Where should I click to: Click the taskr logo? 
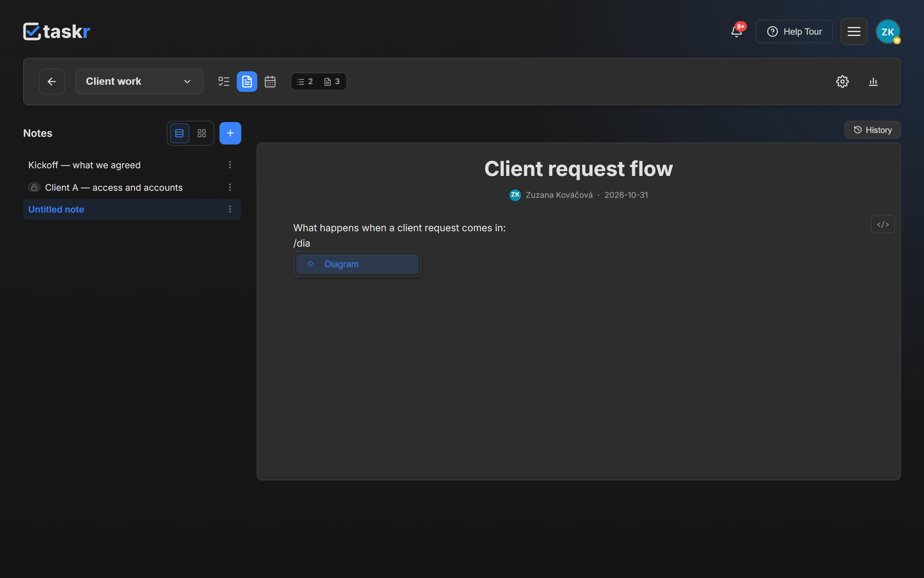(x=56, y=31)
